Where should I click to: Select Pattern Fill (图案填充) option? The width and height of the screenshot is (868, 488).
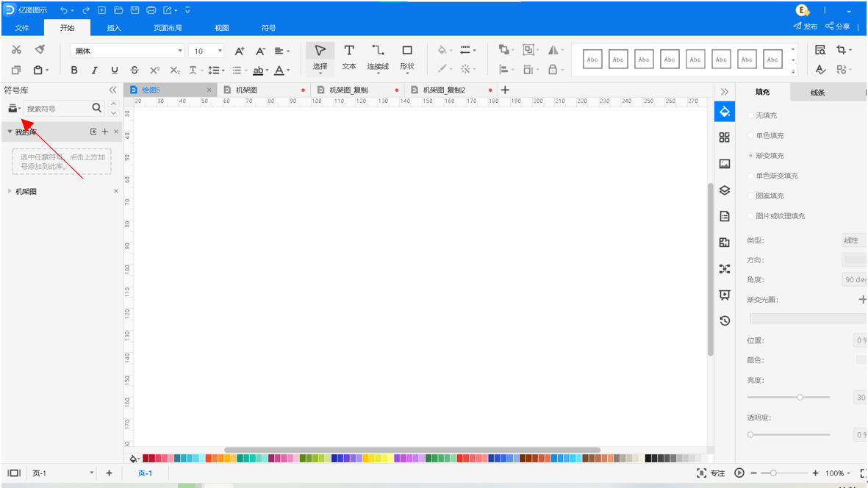click(x=750, y=196)
